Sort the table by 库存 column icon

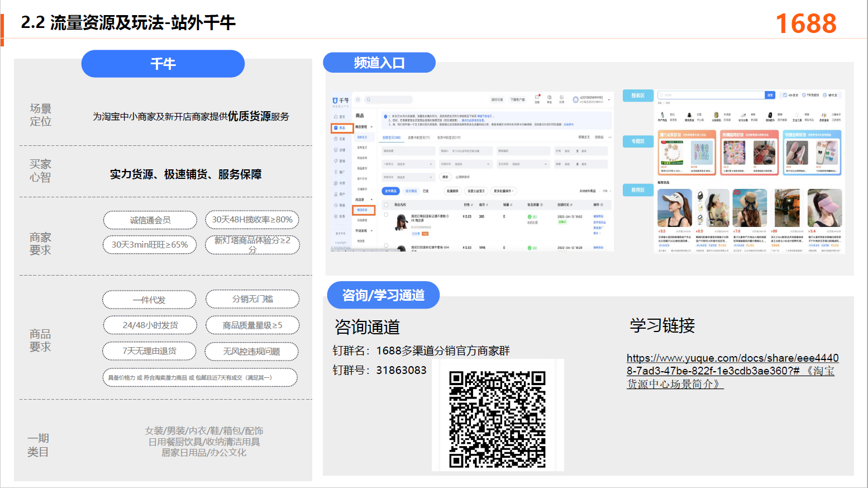coord(487,205)
